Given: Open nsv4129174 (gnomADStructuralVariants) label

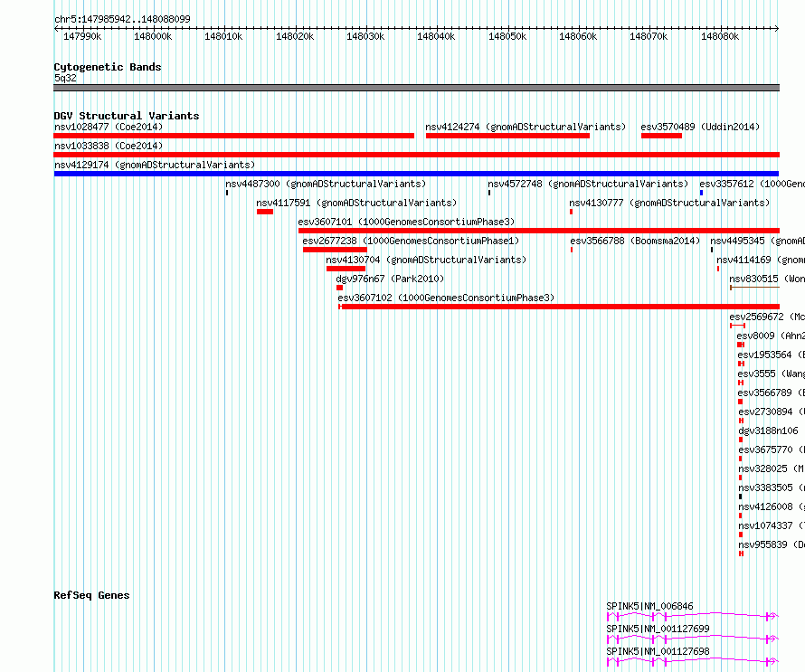Looking at the screenshot, I should point(155,165).
